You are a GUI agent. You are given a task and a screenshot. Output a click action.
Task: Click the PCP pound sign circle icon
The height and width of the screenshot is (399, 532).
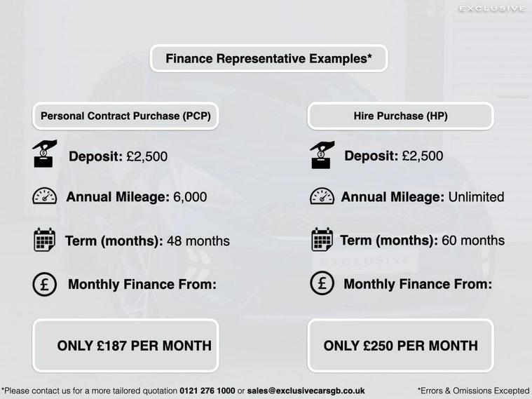(44, 284)
